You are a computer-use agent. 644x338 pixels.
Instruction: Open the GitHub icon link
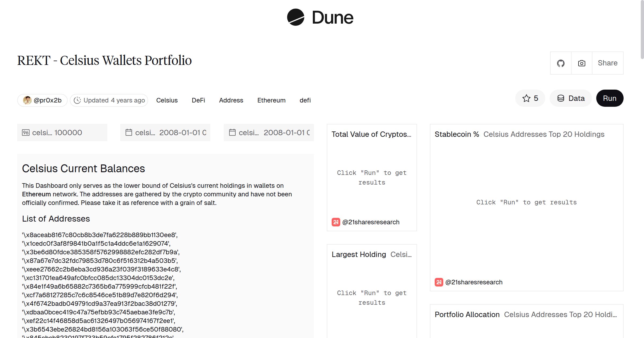pos(561,63)
